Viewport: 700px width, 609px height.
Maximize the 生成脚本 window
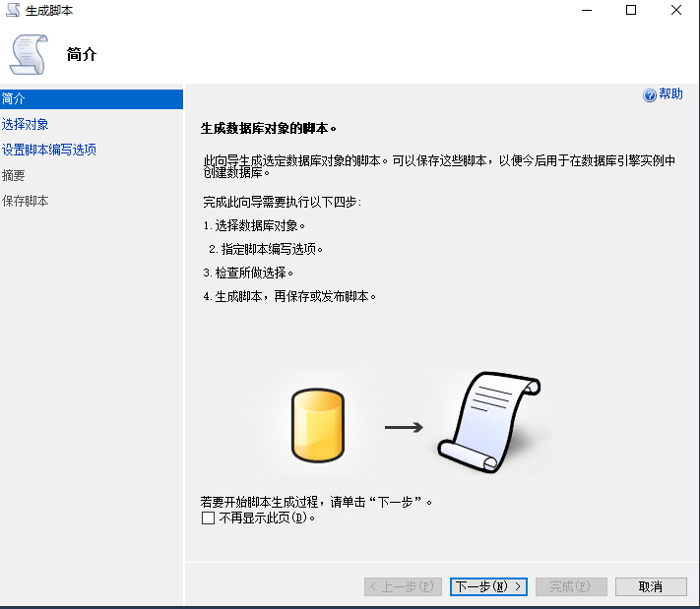pyautogui.click(x=631, y=10)
